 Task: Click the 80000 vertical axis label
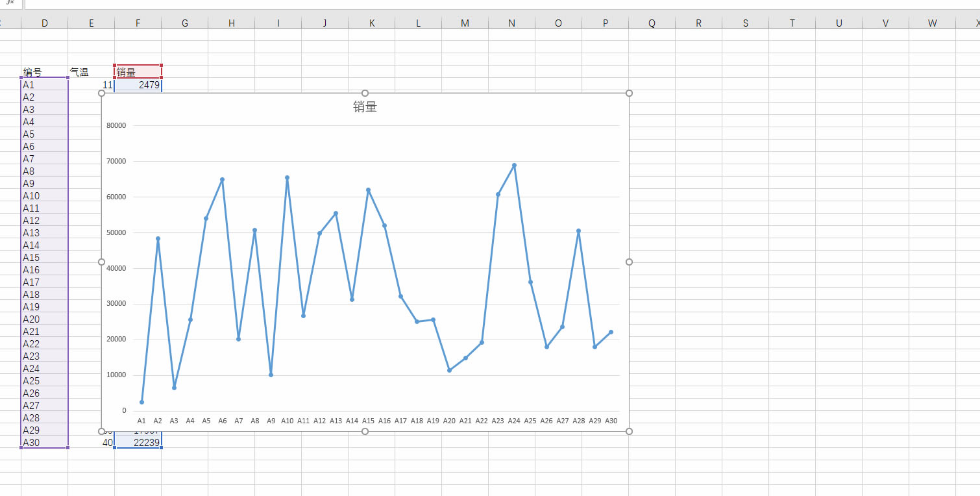[x=117, y=125]
